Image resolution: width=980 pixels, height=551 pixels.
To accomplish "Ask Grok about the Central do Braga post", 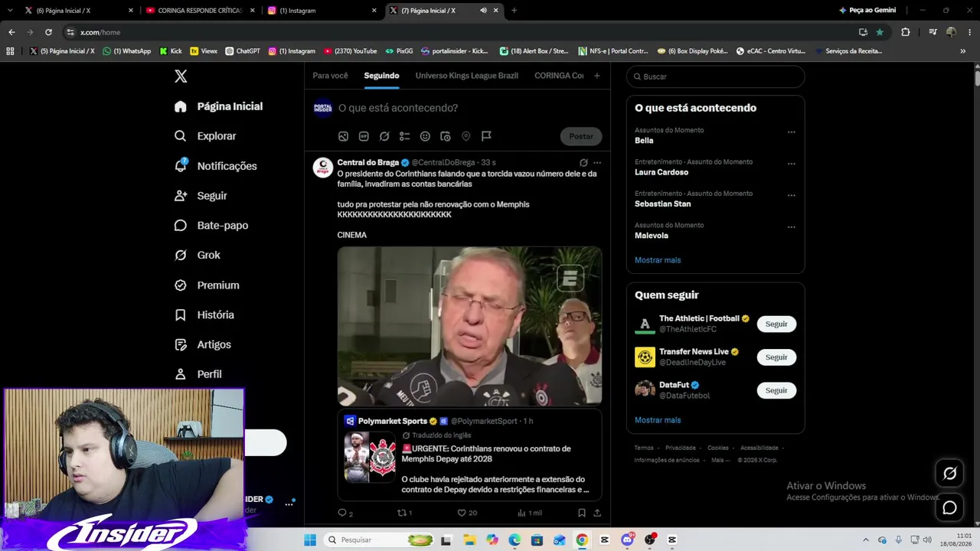I will coord(583,163).
